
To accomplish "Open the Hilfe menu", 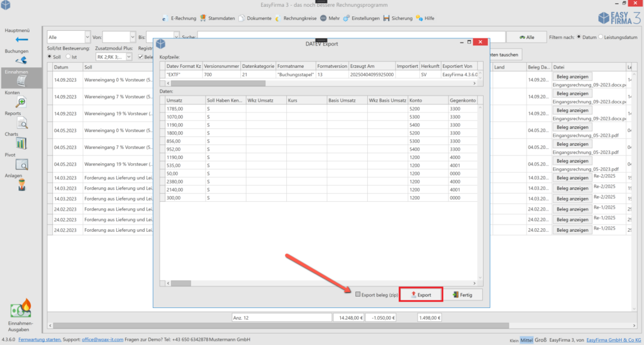I will click(x=429, y=18).
